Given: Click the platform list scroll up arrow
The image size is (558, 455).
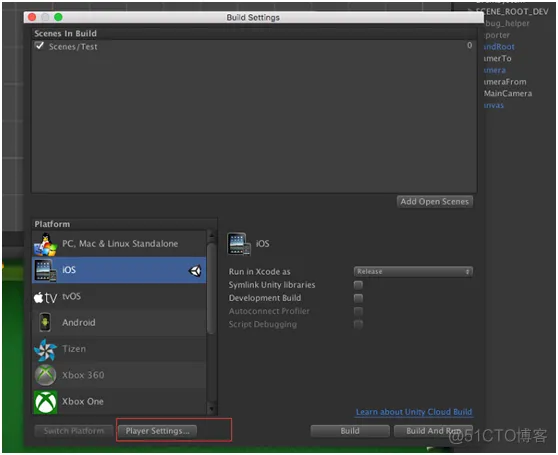Looking at the screenshot, I should 211,235.
